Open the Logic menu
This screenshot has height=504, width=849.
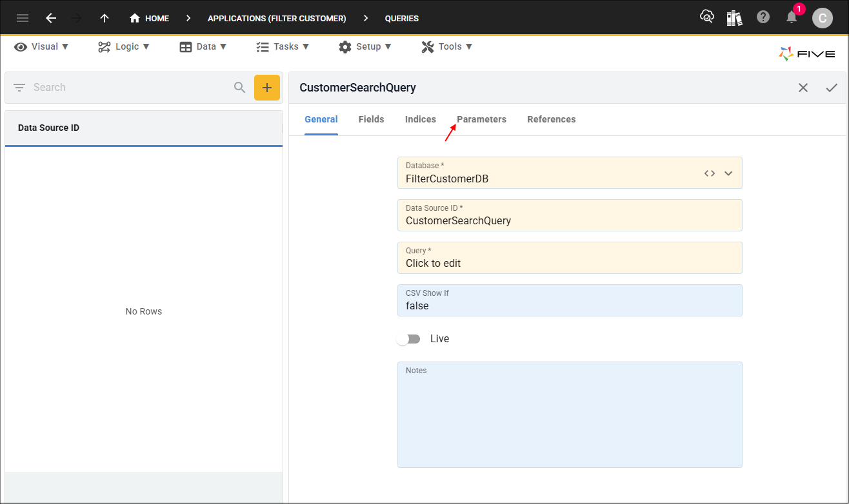124,46
